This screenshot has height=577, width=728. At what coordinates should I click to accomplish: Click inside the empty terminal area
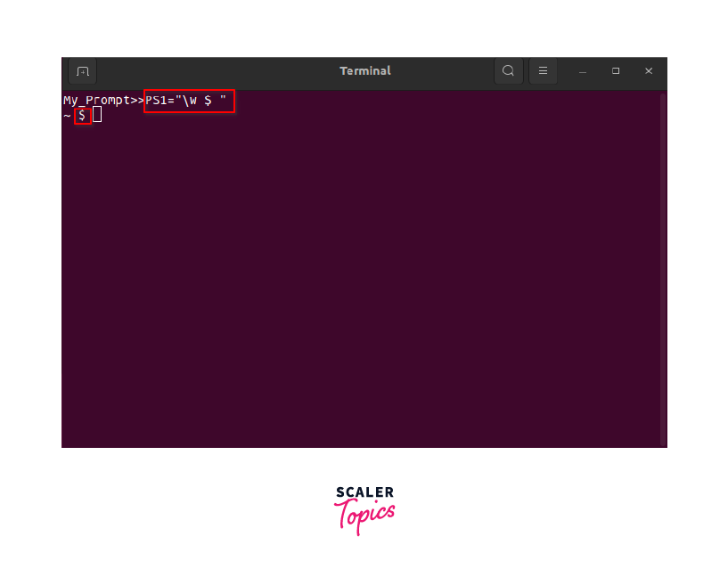356,267
